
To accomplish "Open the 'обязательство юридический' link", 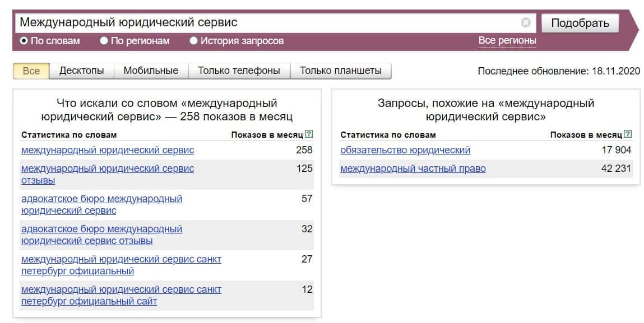I will pos(405,150).
